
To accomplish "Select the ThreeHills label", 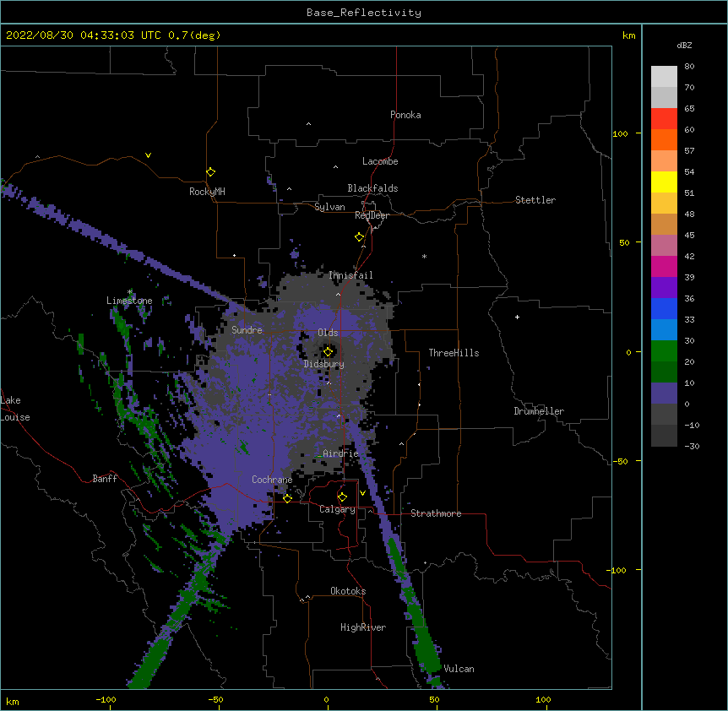I will (x=454, y=353).
